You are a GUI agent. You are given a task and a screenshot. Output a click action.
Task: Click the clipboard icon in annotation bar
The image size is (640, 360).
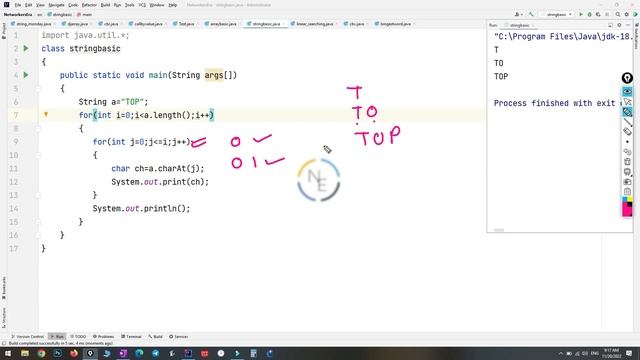(627, 191)
